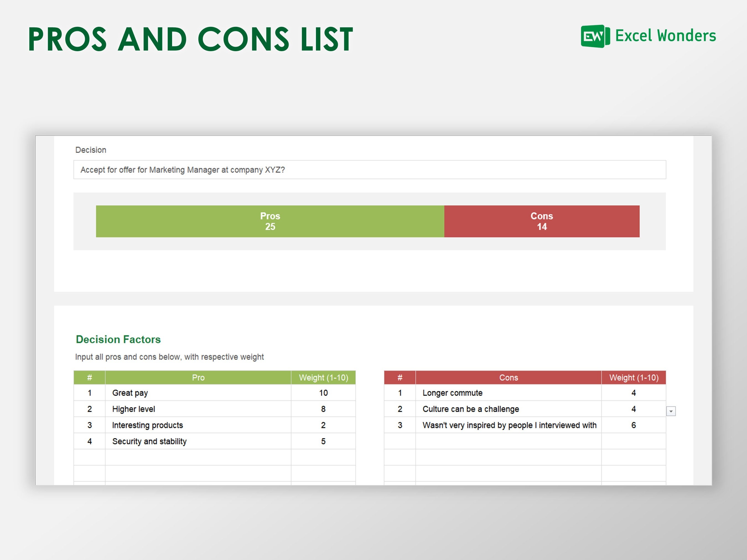
Task: Click the weight 4 for Culture can be a challenge
Action: [x=634, y=409]
